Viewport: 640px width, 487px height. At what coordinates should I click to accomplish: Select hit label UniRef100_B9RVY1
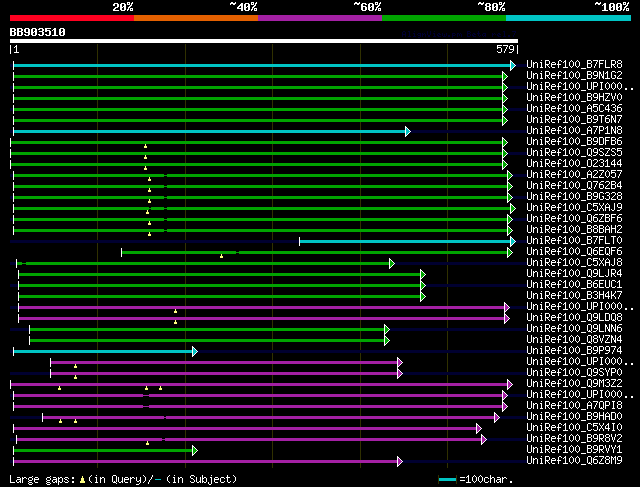click(574, 450)
